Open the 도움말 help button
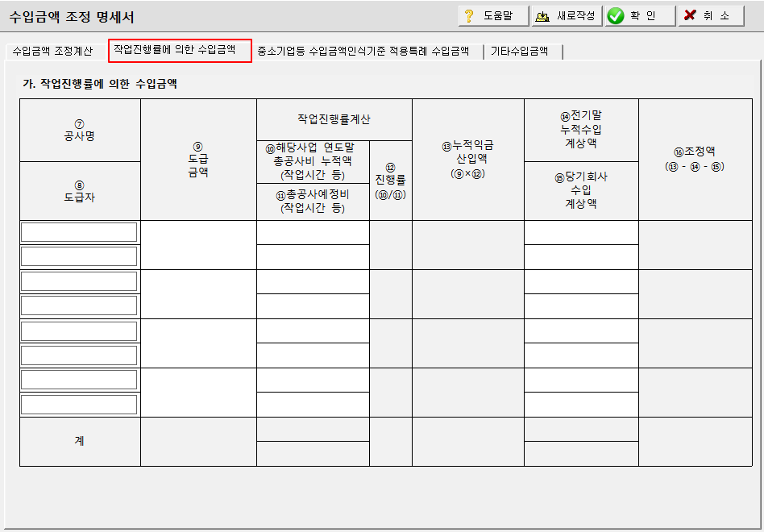Viewport: 764px width, 532px height. tap(493, 15)
